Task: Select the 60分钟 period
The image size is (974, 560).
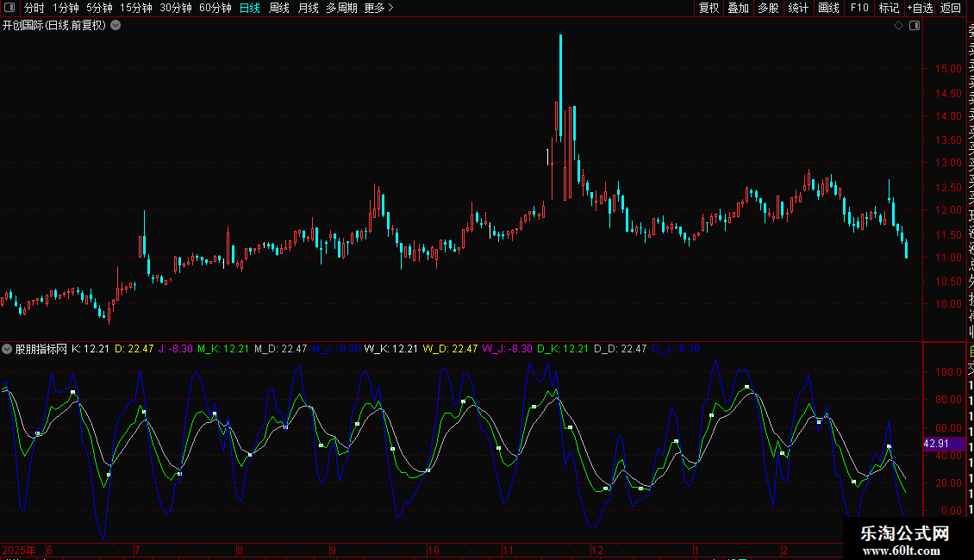Action: pyautogui.click(x=215, y=8)
